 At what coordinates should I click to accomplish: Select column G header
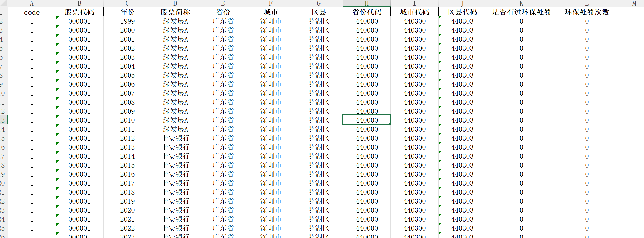coord(319,3)
